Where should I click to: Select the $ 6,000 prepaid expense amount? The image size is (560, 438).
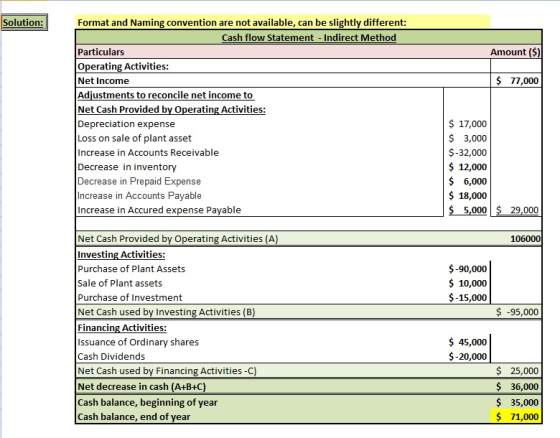468,181
